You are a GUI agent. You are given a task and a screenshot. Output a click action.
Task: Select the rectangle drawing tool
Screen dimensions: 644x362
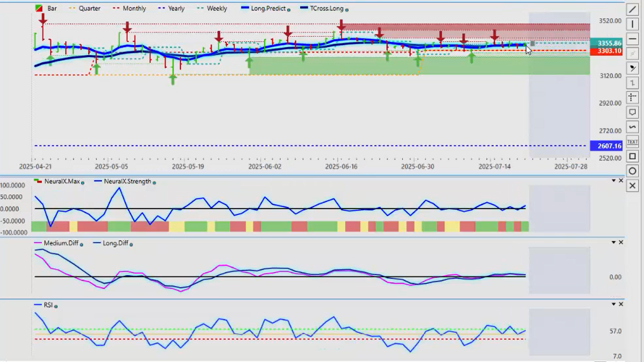click(633, 156)
